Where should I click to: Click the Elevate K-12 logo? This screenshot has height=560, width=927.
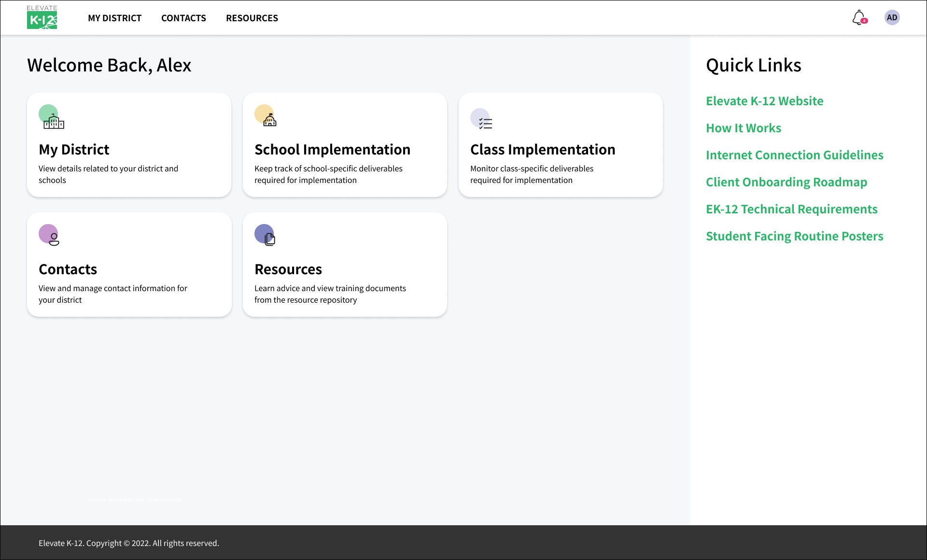42,17
